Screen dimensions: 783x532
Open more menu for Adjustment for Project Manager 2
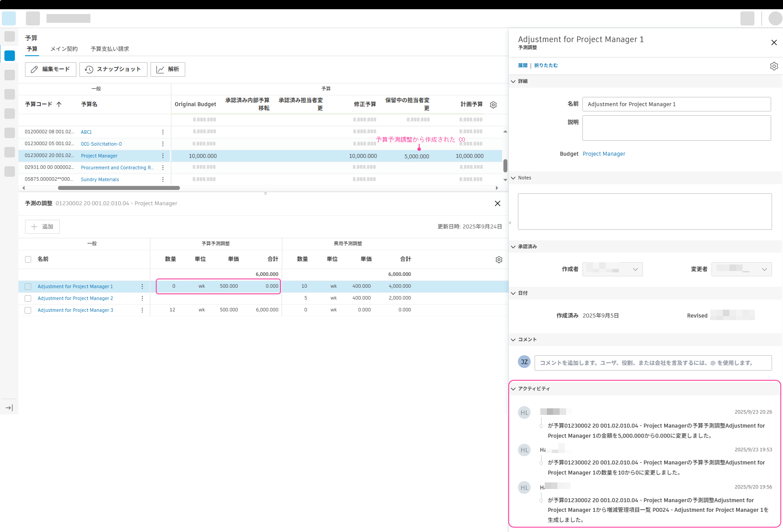coord(142,298)
